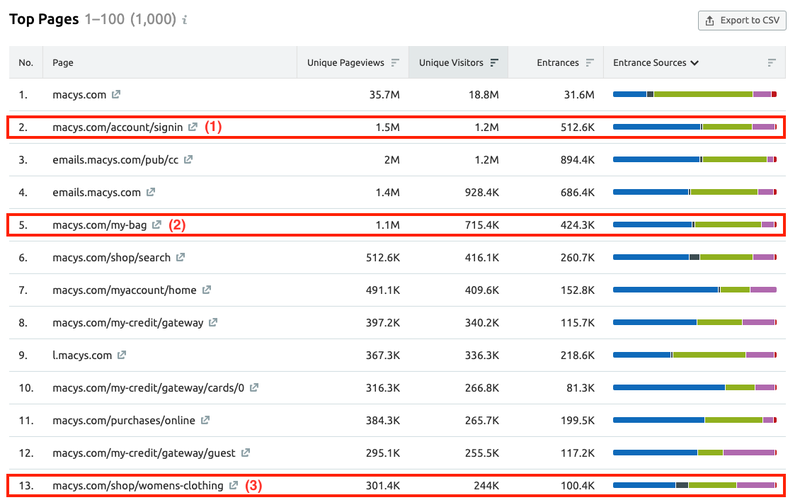Click the 218.6K entrances value

pyautogui.click(x=578, y=355)
